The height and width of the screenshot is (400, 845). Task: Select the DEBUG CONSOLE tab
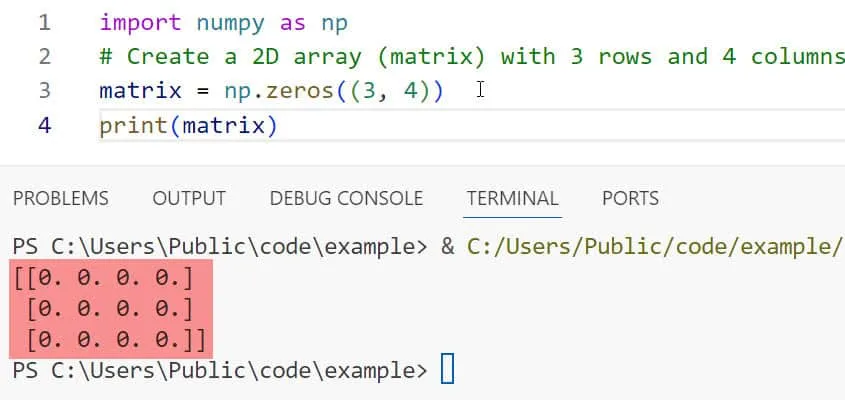point(346,198)
